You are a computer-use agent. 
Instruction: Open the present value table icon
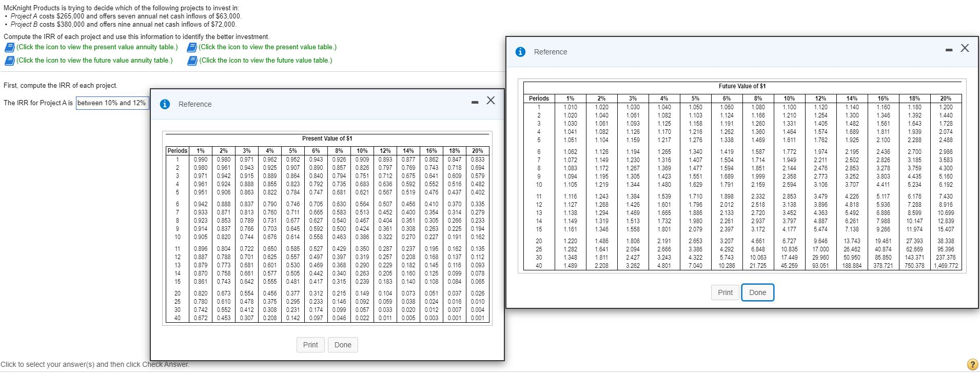(x=192, y=47)
